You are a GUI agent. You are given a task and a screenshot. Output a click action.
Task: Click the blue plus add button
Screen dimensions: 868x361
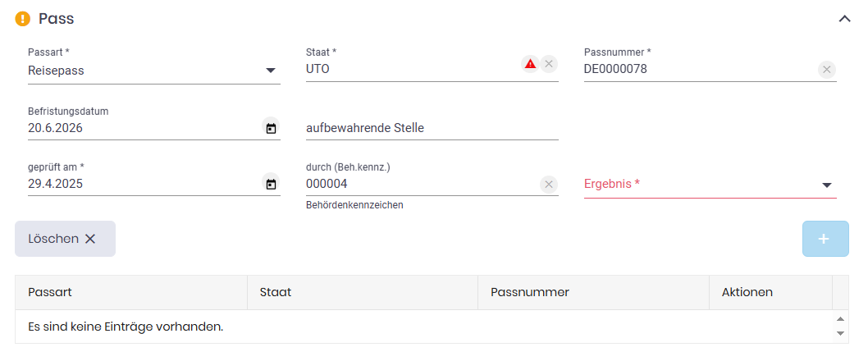(x=825, y=239)
